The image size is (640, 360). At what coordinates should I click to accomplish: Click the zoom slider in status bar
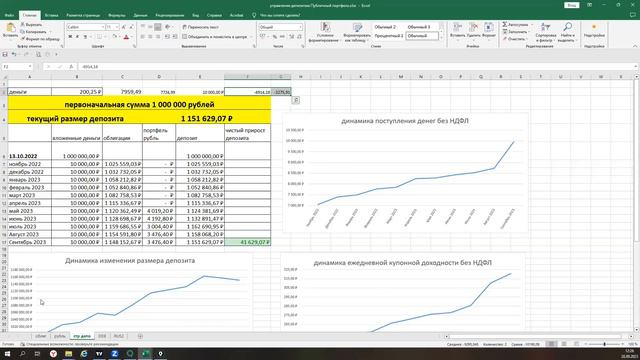604,344
